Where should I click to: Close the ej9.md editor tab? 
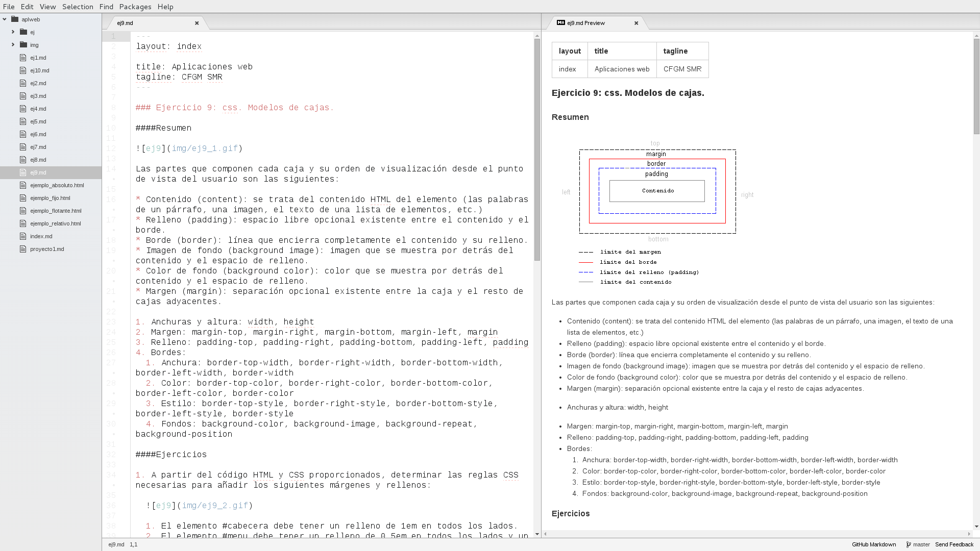pos(197,23)
